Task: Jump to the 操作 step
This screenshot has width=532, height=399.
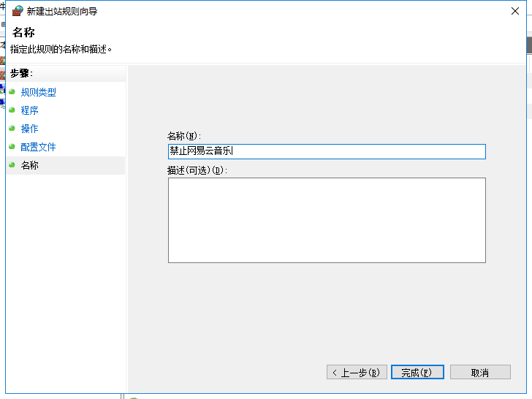Action: 29,129
